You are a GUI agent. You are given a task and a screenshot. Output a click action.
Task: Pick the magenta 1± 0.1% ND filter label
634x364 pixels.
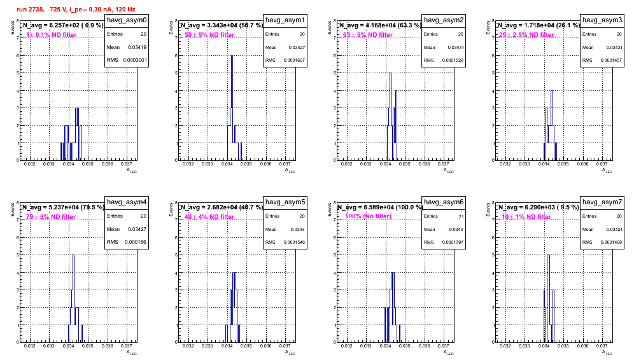(52, 35)
